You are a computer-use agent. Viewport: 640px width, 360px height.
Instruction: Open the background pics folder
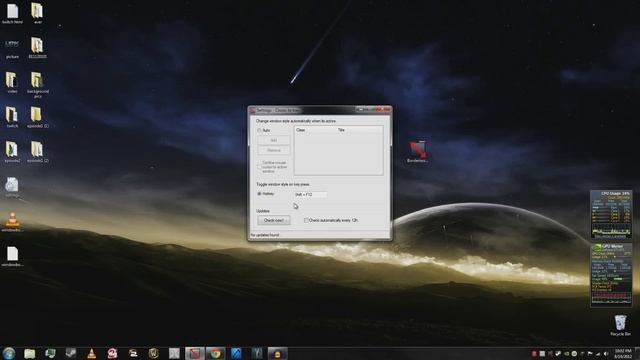point(38,84)
